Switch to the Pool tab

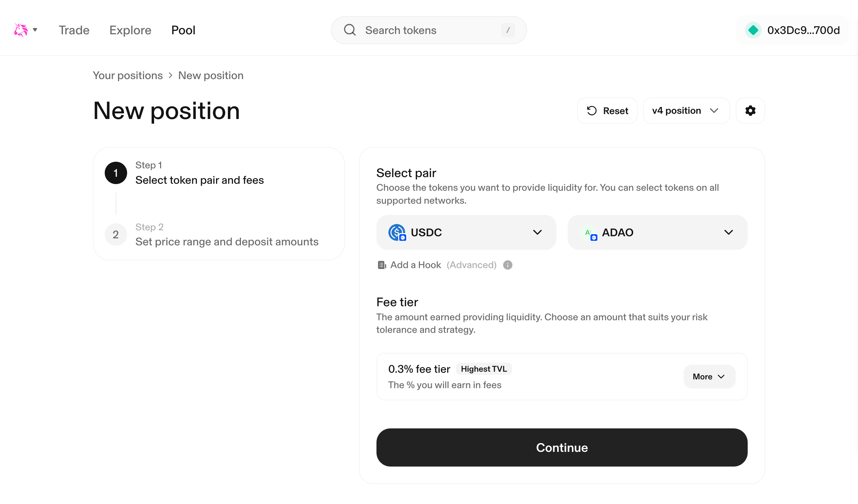183,30
